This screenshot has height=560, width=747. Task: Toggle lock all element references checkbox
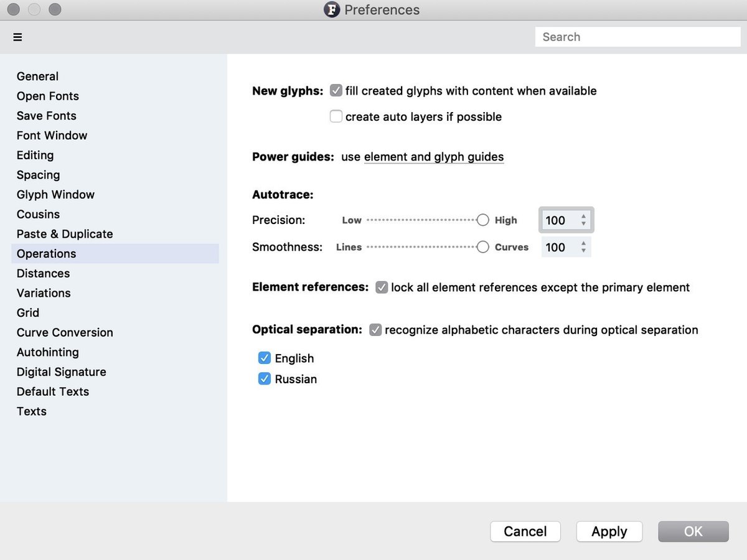click(382, 287)
